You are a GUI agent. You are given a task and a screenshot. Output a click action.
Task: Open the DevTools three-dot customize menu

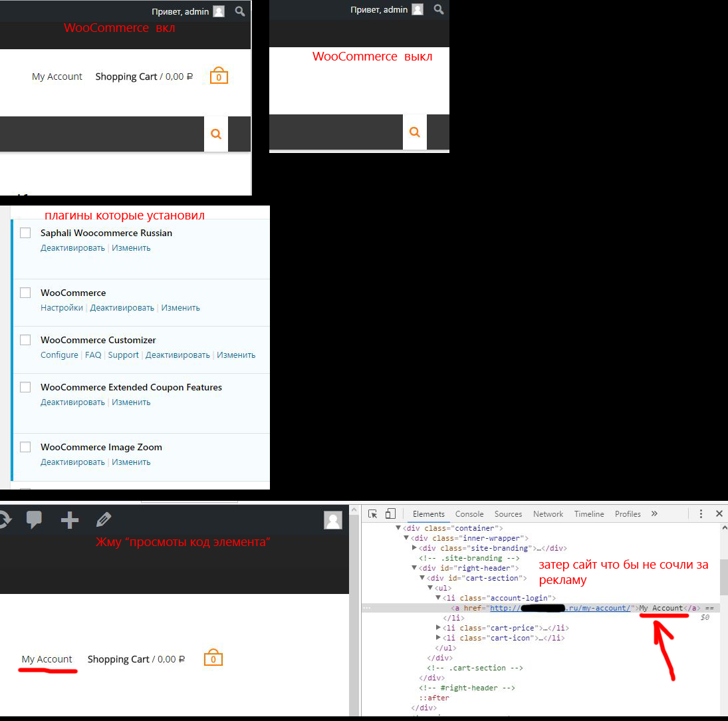click(701, 513)
